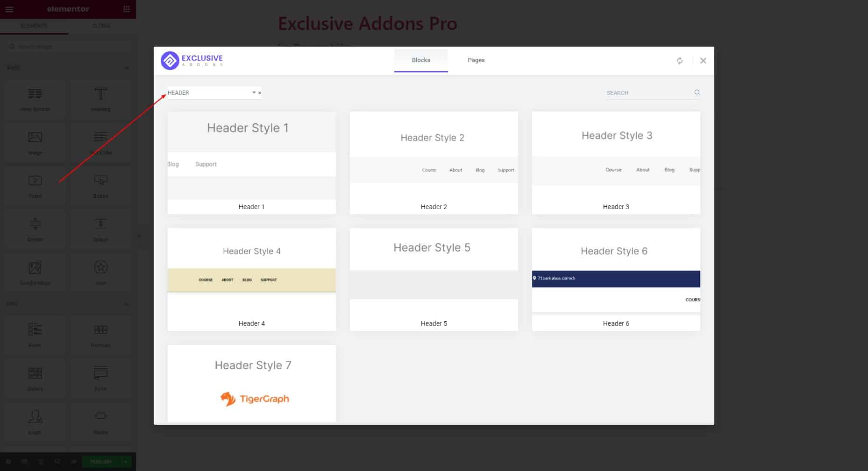Click the 'Header 4' caption text

[251, 323]
